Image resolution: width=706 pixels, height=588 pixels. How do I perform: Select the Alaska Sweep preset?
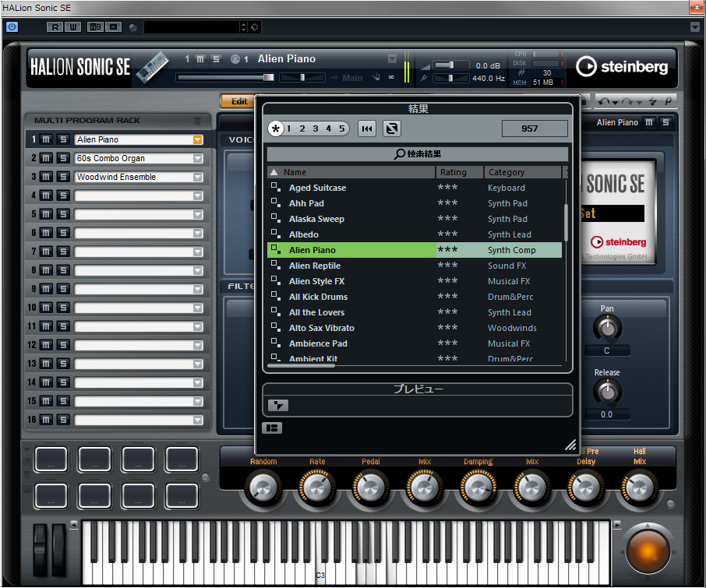click(x=415, y=219)
